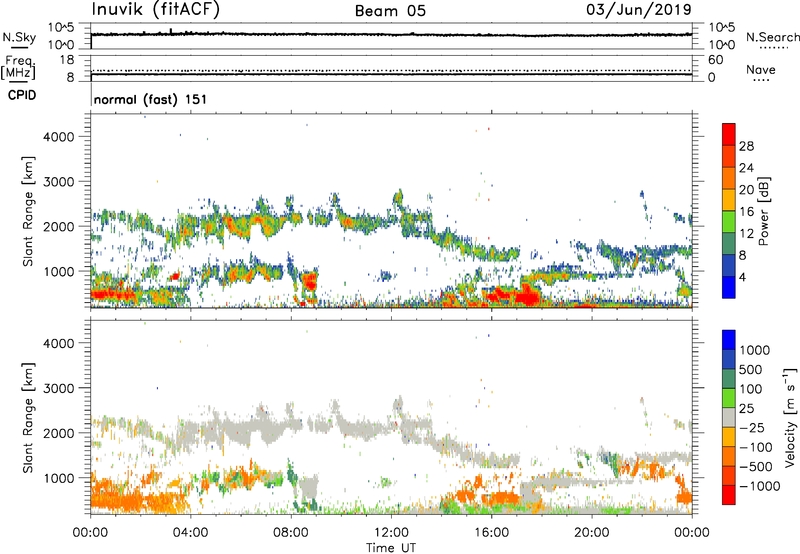This screenshot has height=554, width=800.
Task: Click "Slant Range [km]" label of velocity panel
Action: click(x=28, y=418)
